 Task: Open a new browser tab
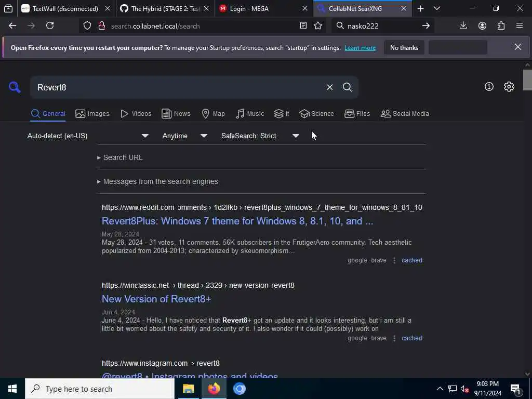tap(420, 8)
